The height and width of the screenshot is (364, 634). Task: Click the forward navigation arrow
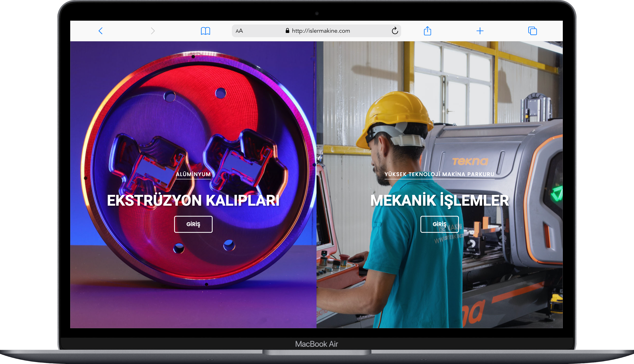153,31
